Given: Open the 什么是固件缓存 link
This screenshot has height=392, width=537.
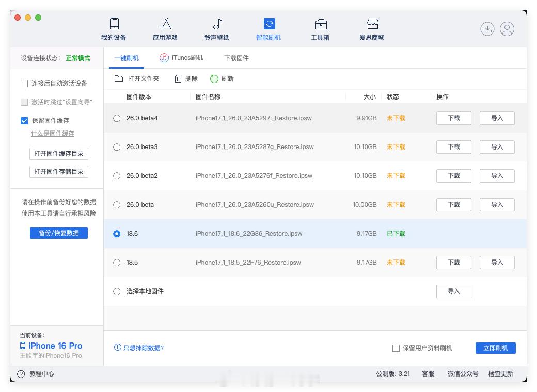Looking at the screenshot, I should coord(53,134).
